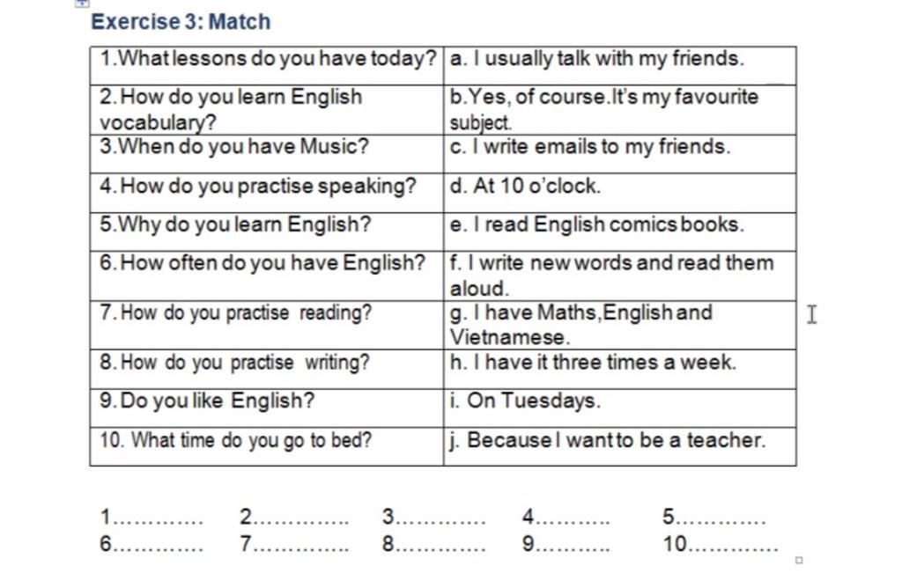Click cell '3.When do you have Music?'

pyautogui.click(x=267, y=154)
